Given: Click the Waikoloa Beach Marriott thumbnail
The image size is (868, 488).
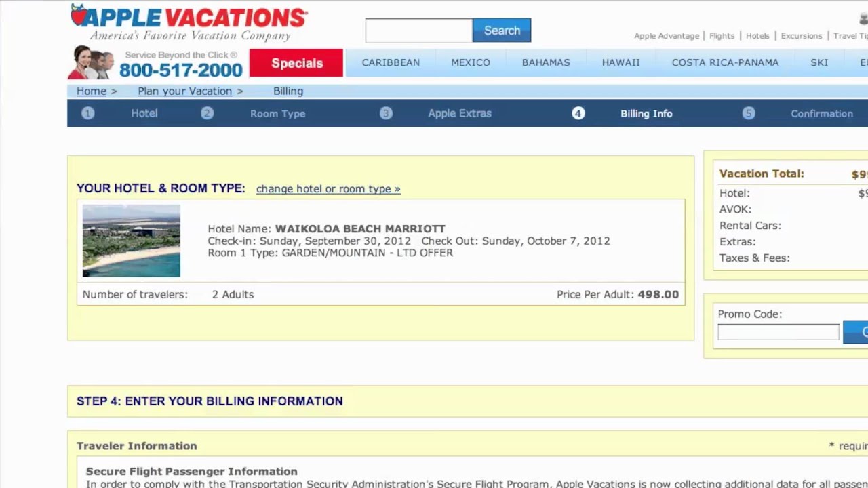Looking at the screenshot, I should click(132, 241).
